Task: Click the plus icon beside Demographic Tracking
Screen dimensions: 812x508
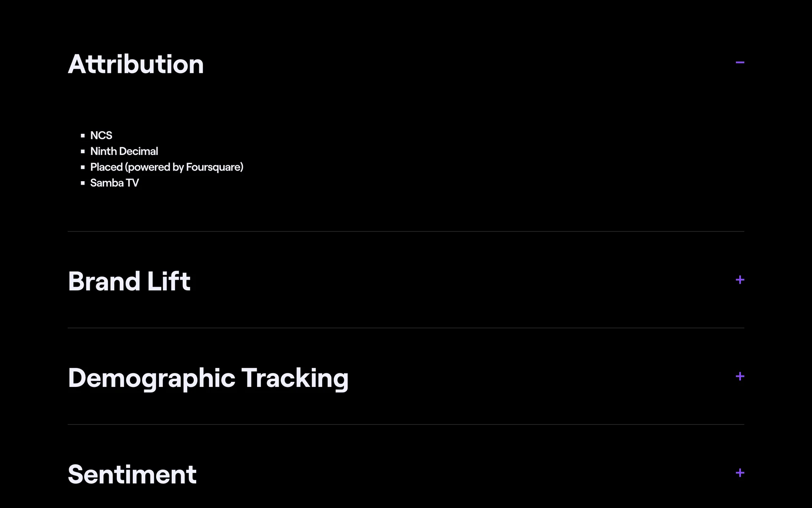Action: (x=740, y=376)
